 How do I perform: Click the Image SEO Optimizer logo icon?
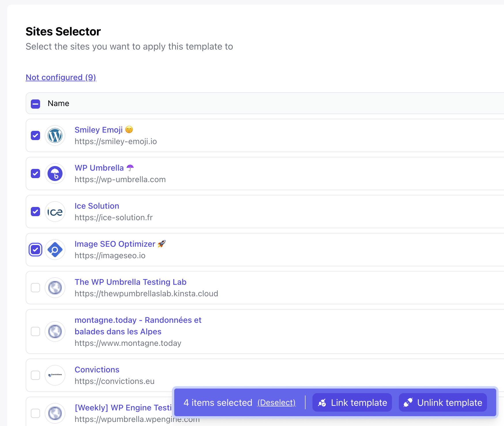pos(55,250)
